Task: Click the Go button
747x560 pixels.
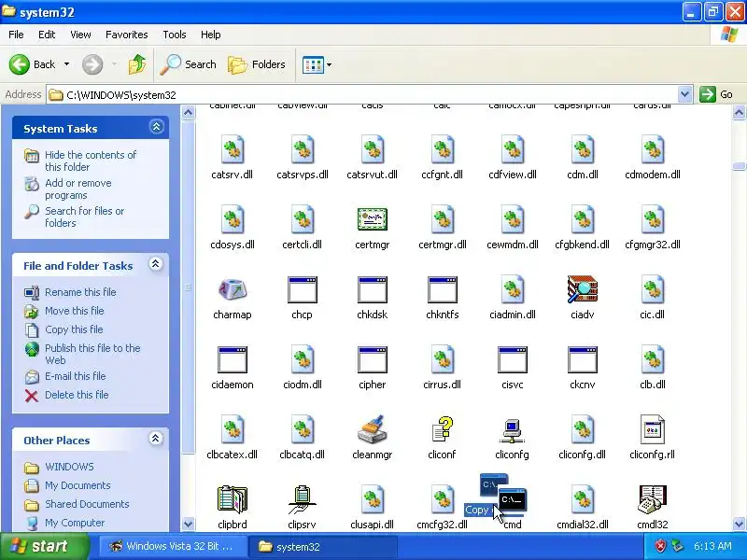Action: (x=716, y=94)
